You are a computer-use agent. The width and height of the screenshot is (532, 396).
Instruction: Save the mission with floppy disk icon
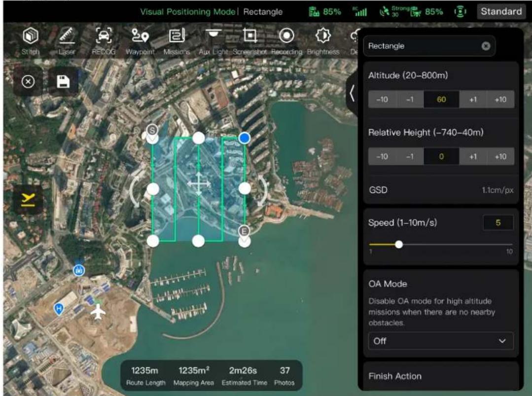(x=63, y=81)
